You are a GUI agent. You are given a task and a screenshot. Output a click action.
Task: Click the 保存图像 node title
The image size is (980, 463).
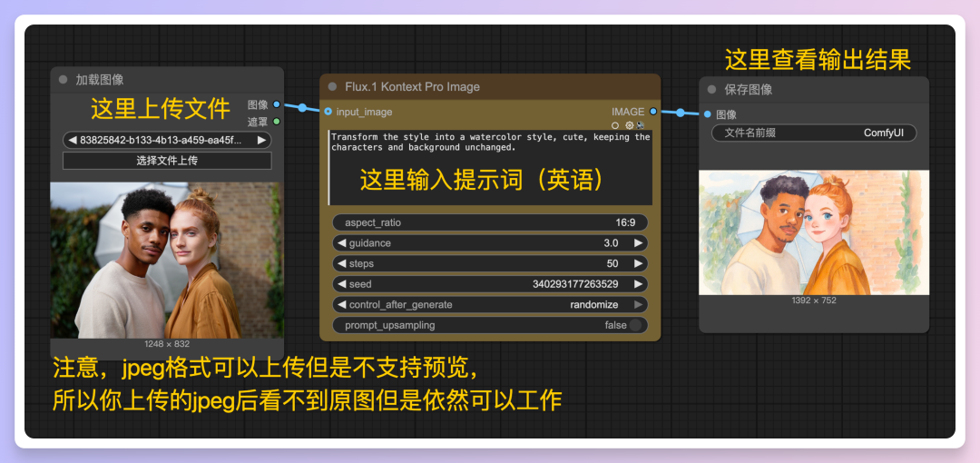[748, 90]
